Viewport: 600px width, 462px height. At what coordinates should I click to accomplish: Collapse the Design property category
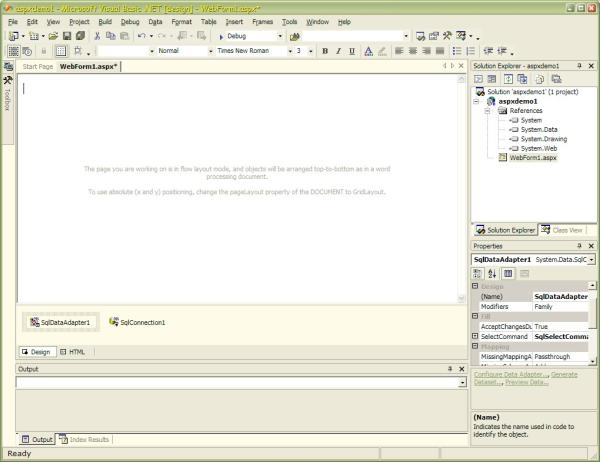pos(475,286)
